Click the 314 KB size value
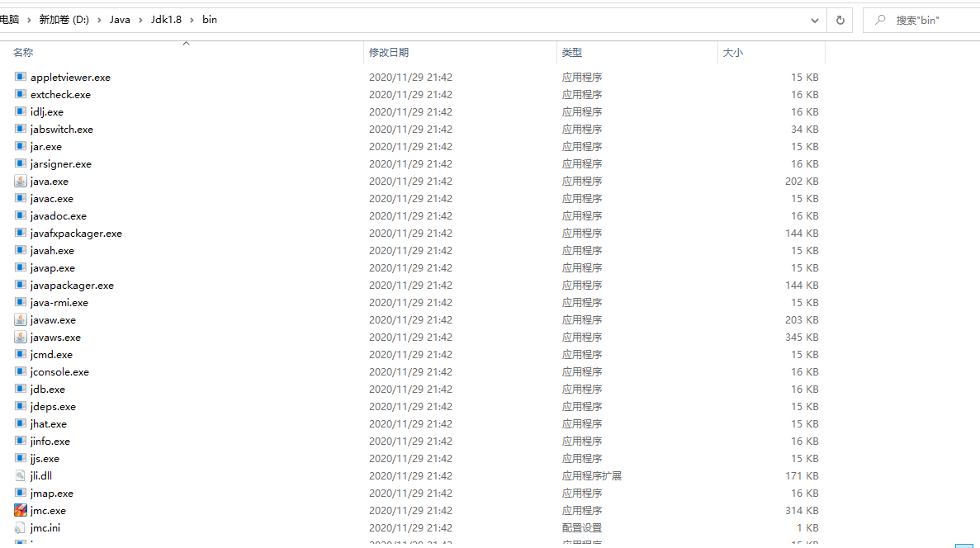 pyautogui.click(x=802, y=511)
